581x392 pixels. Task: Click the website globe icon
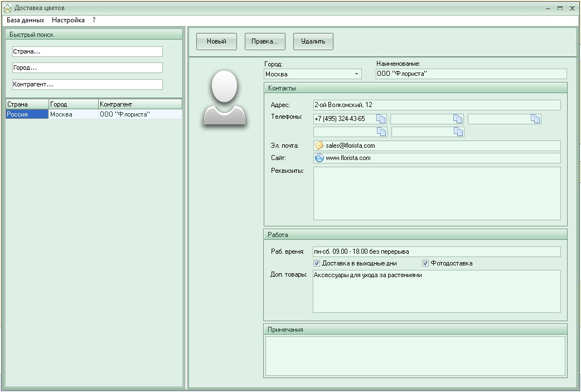coord(319,158)
